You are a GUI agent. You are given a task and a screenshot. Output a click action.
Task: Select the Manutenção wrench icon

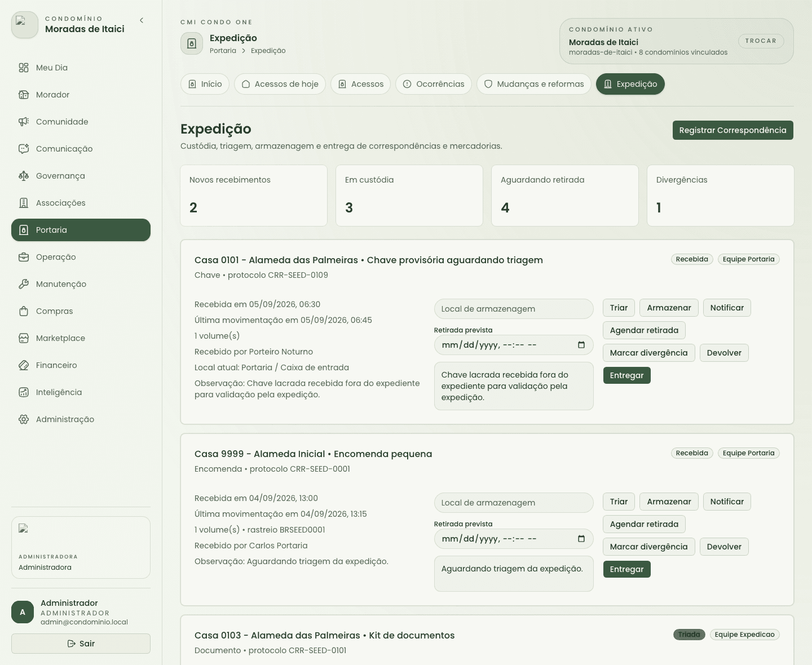[24, 284]
